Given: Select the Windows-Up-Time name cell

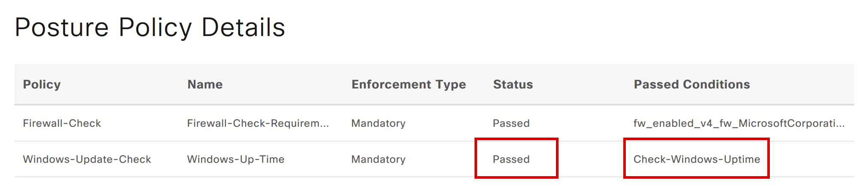Looking at the screenshot, I should point(235,159).
